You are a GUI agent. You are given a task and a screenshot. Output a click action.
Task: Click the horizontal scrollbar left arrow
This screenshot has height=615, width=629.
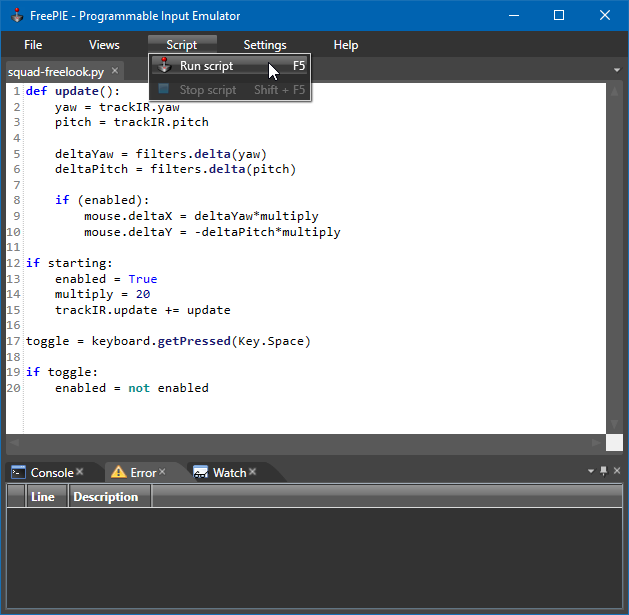pos(14,442)
